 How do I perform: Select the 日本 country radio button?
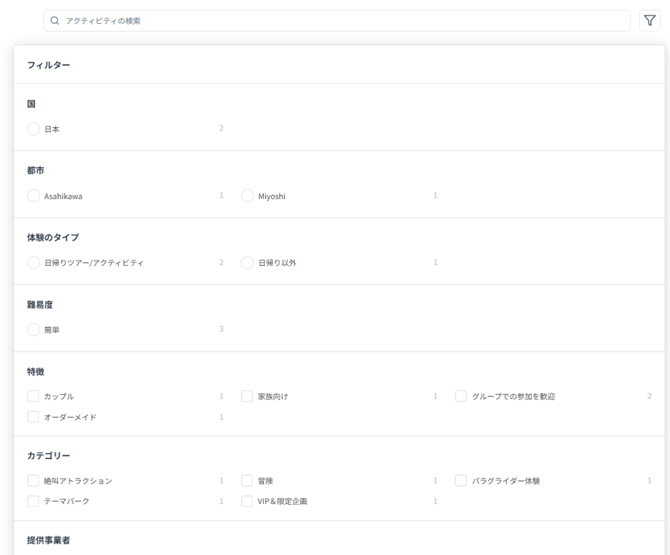click(34, 129)
